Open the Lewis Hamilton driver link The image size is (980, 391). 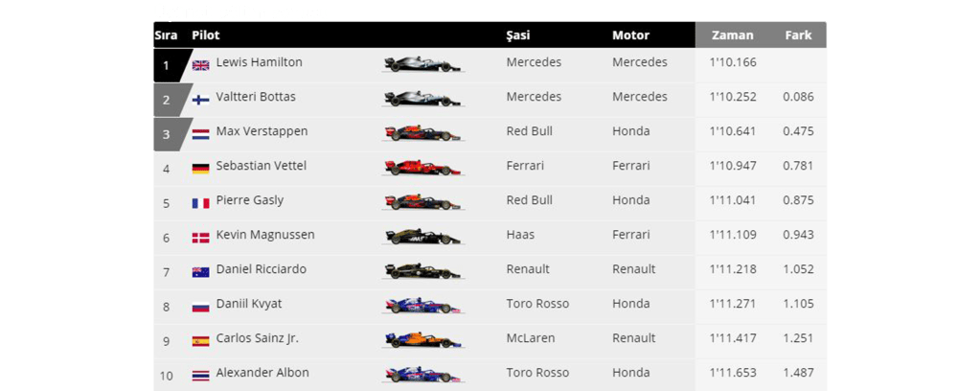click(x=259, y=62)
